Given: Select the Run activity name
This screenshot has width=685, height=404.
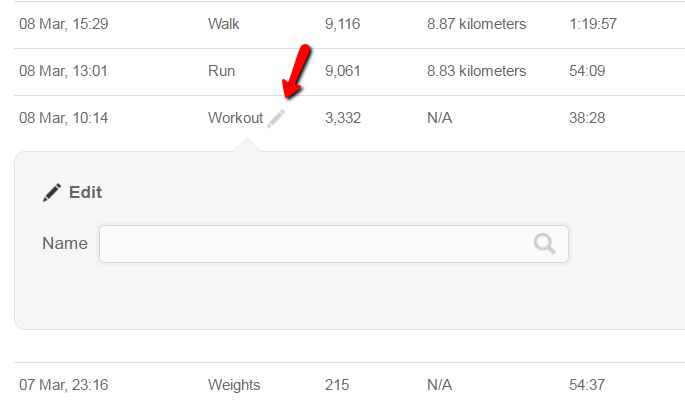Looking at the screenshot, I should [x=222, y=71].
